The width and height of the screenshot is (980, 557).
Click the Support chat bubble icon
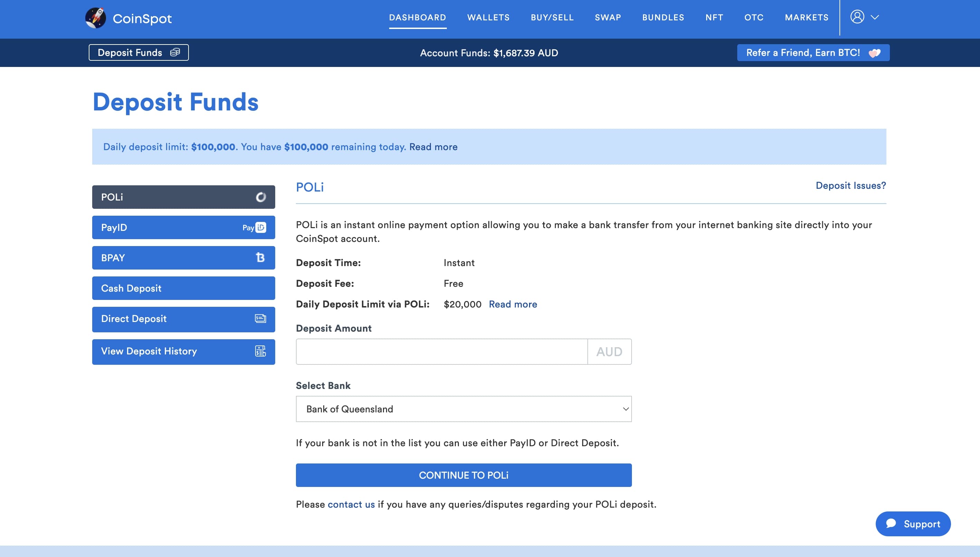coord(891,523)
